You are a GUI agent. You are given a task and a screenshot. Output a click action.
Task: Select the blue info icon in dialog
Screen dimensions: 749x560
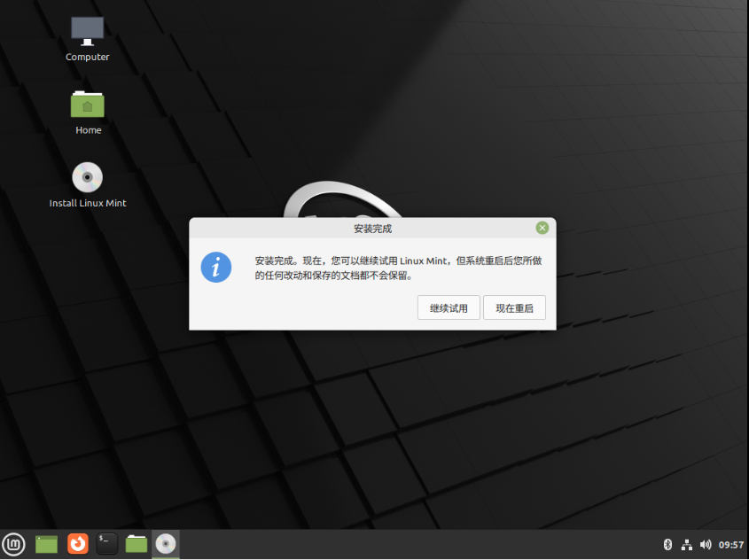(216, 268)
